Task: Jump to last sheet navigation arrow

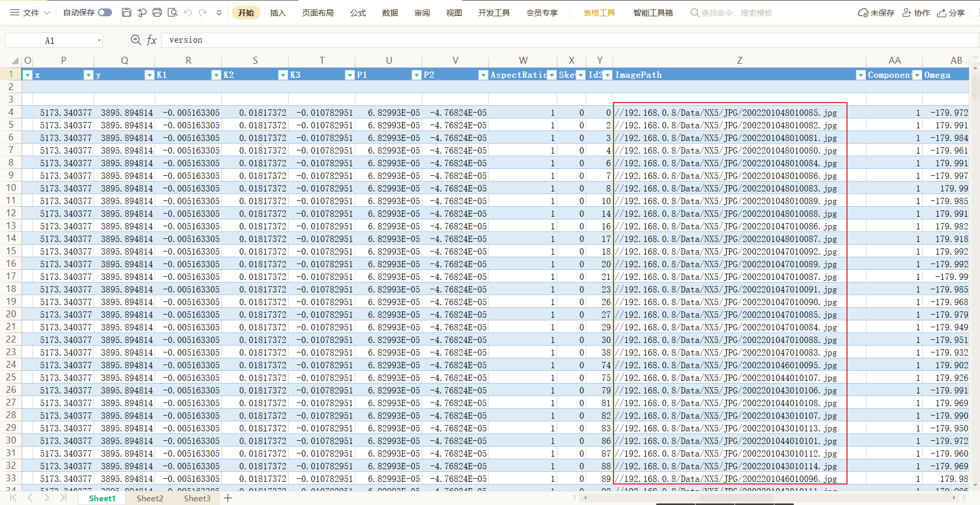Action: click(x=63, y=498)
